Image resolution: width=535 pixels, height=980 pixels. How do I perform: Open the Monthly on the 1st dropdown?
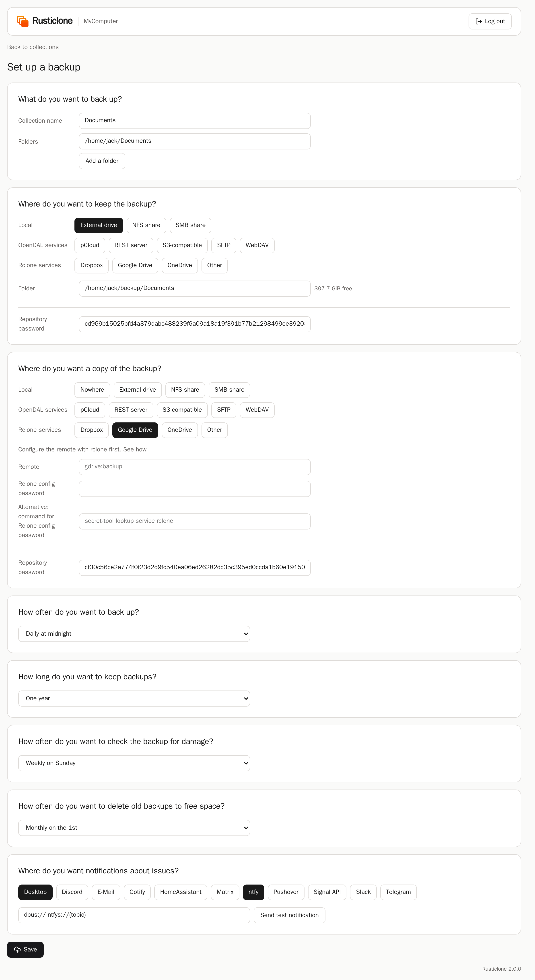pyautogui.click(x=134, y=828)
